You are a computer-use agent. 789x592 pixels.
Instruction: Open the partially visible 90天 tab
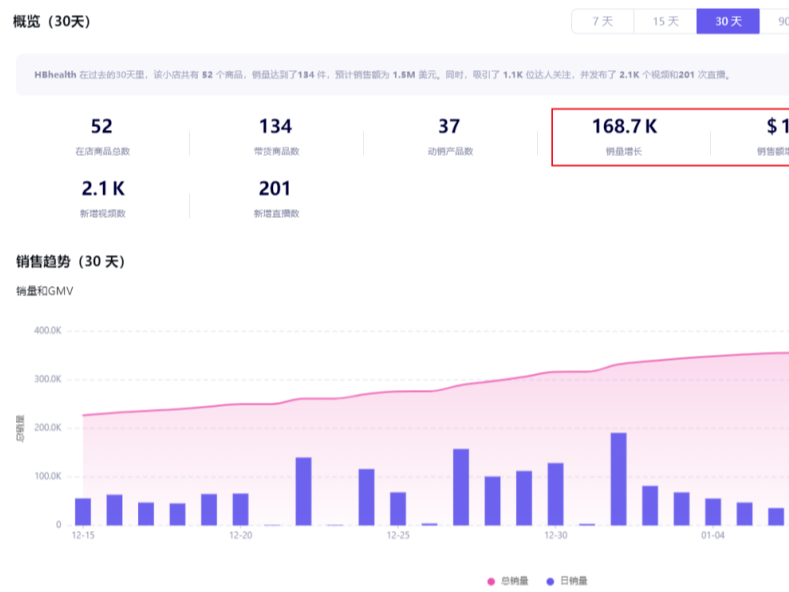point(777,21)
